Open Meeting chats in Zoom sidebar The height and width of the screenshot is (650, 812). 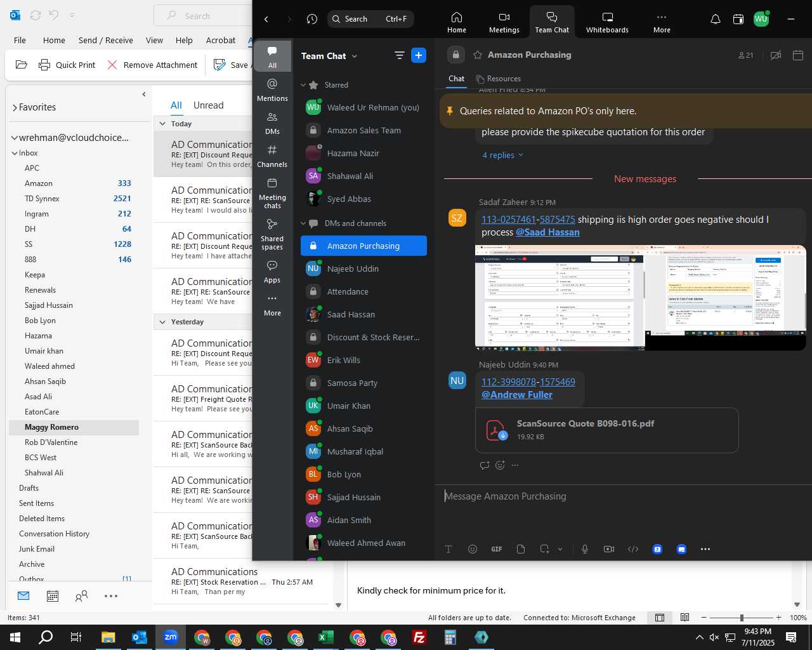coord(272,193)
